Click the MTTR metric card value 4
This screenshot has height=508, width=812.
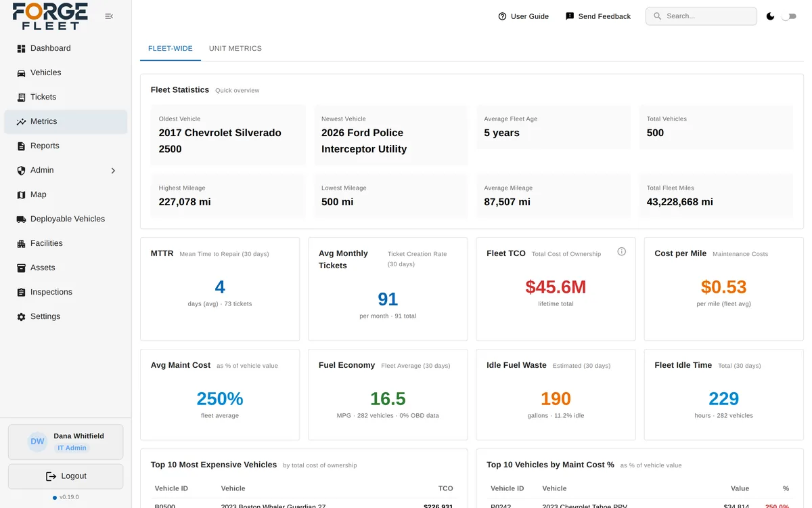(x=220, y=287)
